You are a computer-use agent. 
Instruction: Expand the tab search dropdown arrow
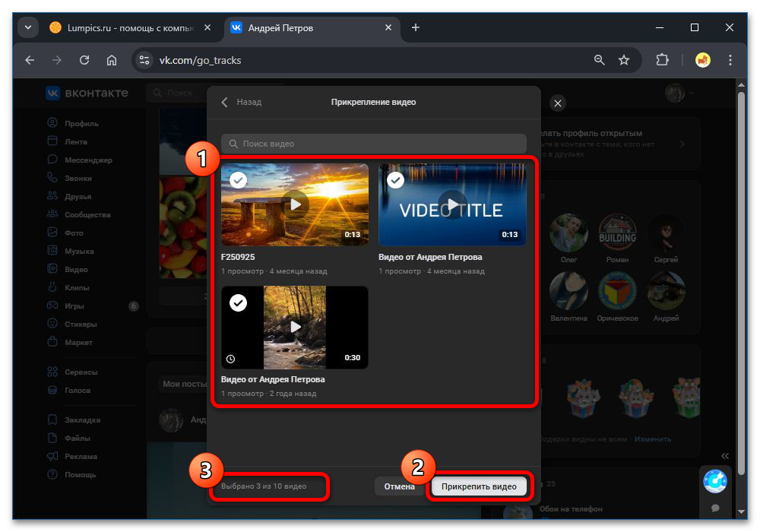(x=28, y=27)
